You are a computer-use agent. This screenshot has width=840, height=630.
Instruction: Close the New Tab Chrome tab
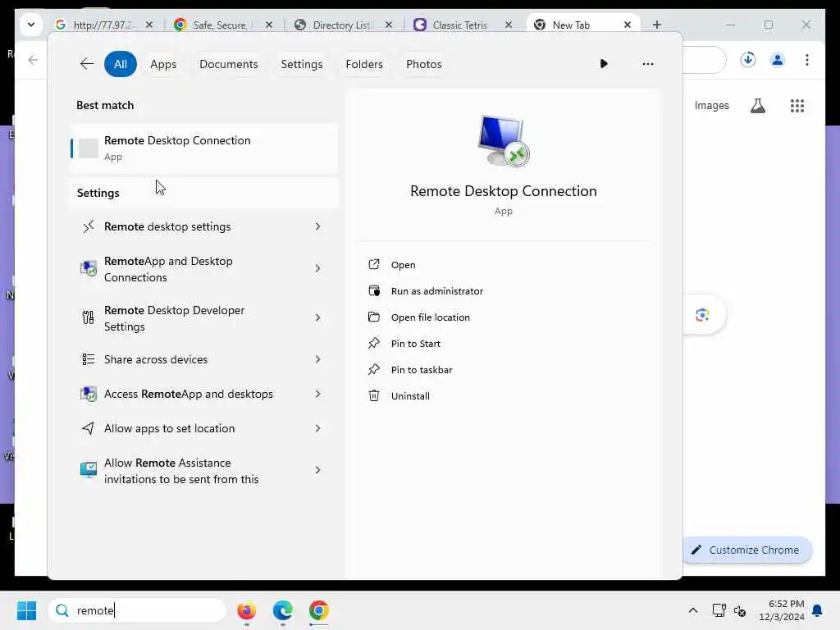[628, 25]
